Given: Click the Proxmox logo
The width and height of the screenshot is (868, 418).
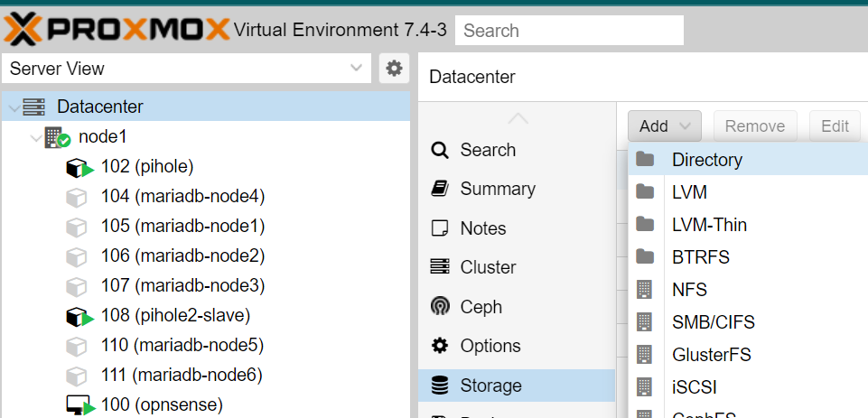Looking at the screenshot, I should 117,30.
